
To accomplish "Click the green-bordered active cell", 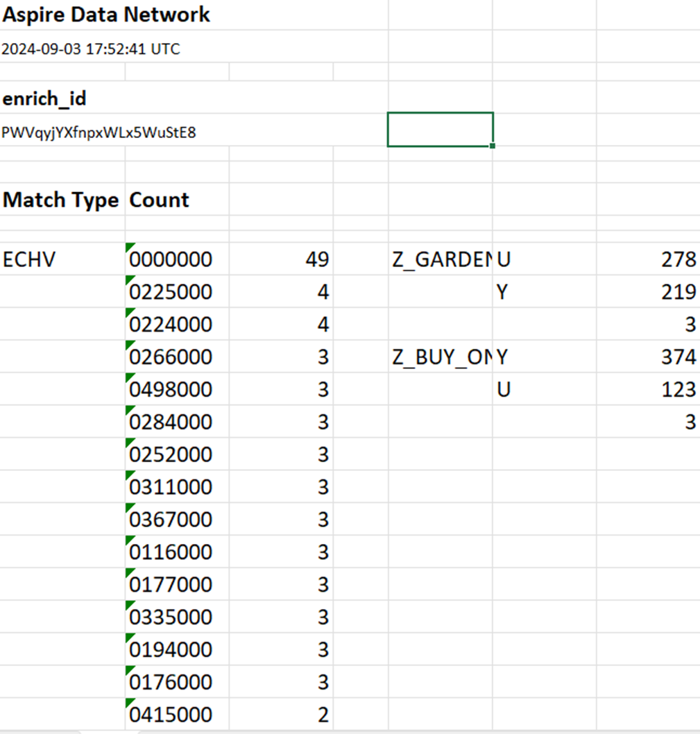I will pyautogui.click(x=440, y=130).
